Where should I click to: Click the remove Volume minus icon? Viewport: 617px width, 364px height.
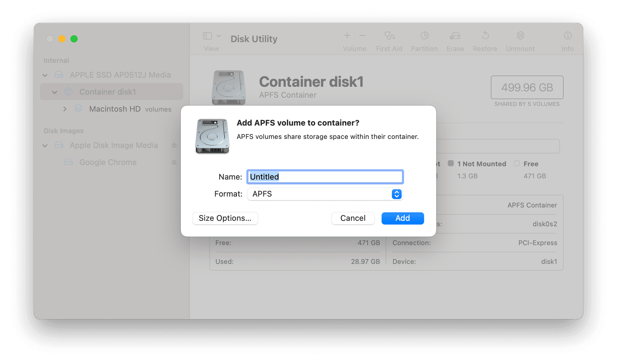362,35
